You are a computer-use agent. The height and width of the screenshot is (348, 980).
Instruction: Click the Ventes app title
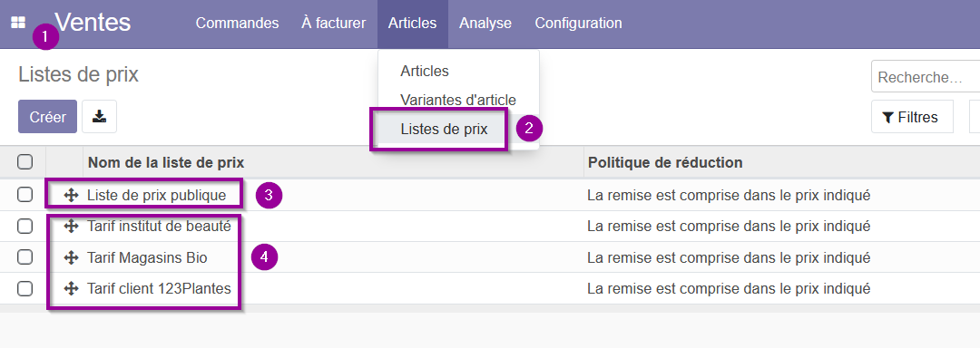pyautogui.click(x=93, y=23)
